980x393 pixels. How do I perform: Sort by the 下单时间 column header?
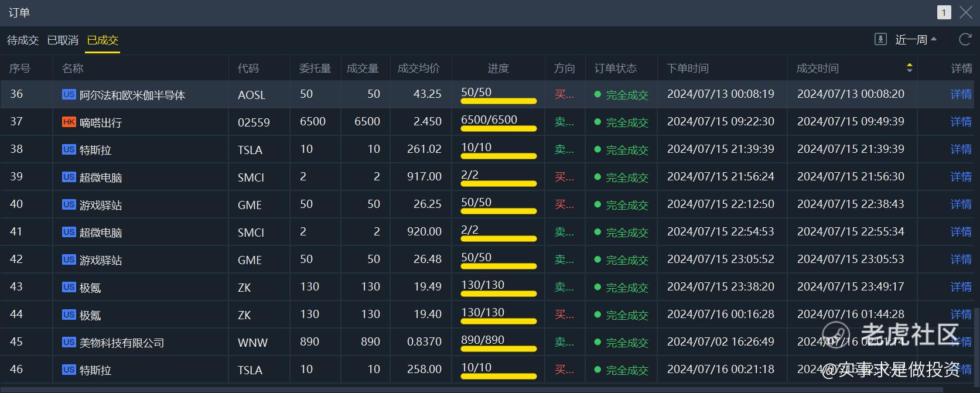(688, 68)
